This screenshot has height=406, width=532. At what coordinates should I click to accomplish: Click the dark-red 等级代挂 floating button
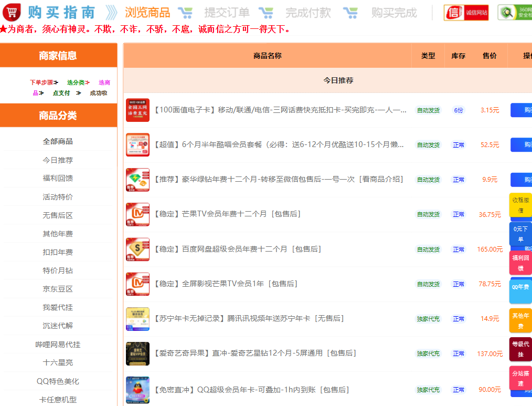pyautogui.click(x=520, y=349)
